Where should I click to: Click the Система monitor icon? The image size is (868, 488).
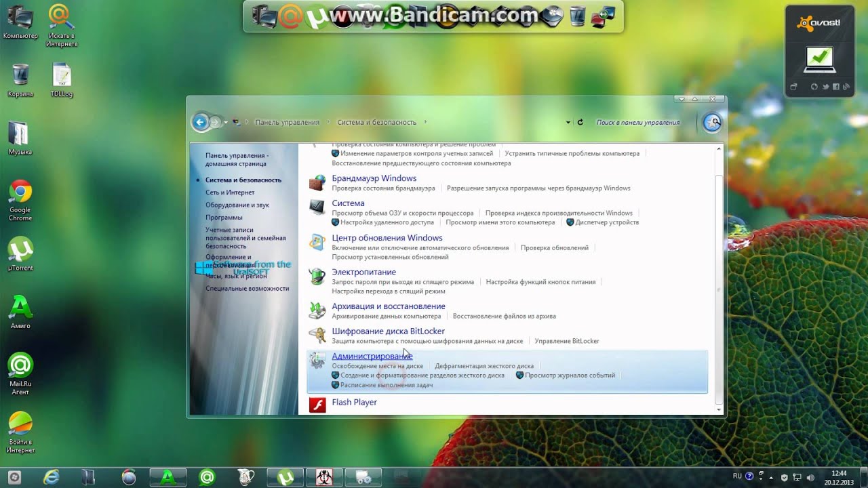tap(317, 207)
